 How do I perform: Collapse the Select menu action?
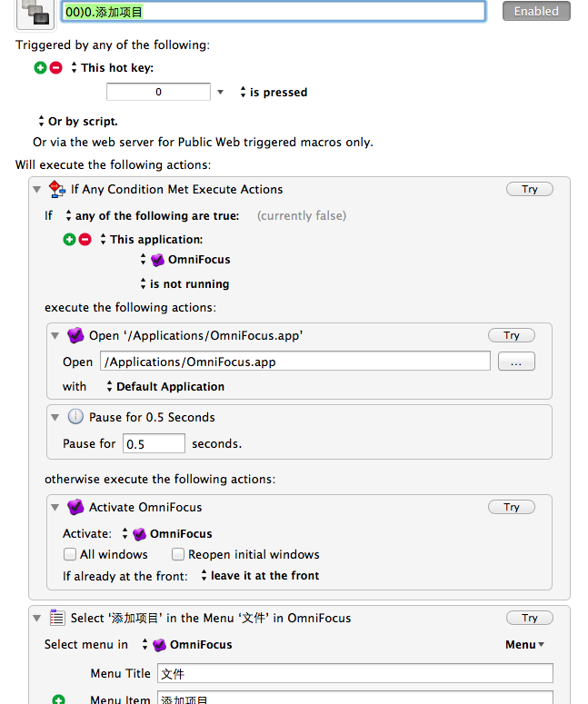tap(37, 619)
